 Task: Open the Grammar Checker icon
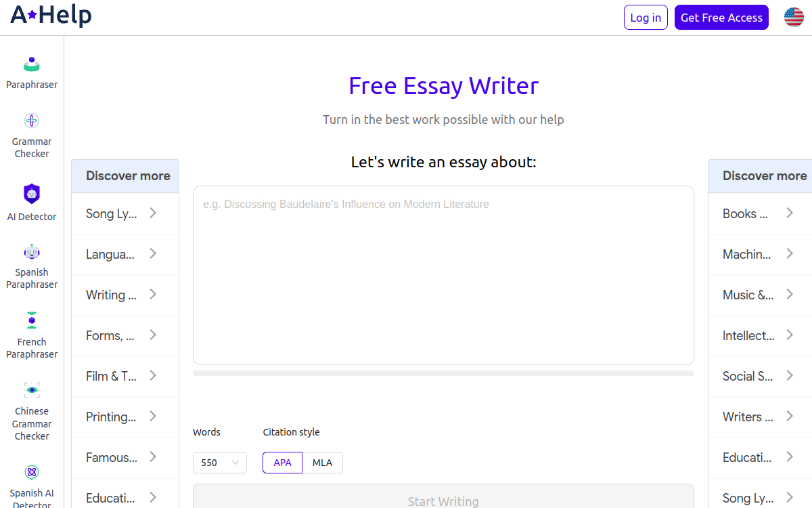[x=32, y=121]
